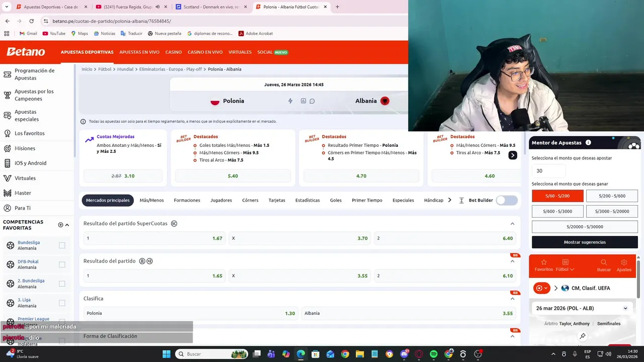Open the match stats board icon
Image resolution: width=644 pixels, height=362 pixels.
click(303, 101)
